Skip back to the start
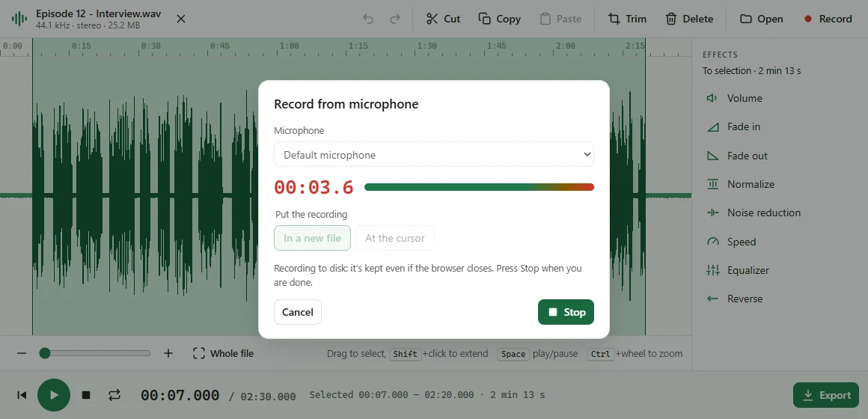This screenshot has width=868, height=419. (x=22, y=395)
